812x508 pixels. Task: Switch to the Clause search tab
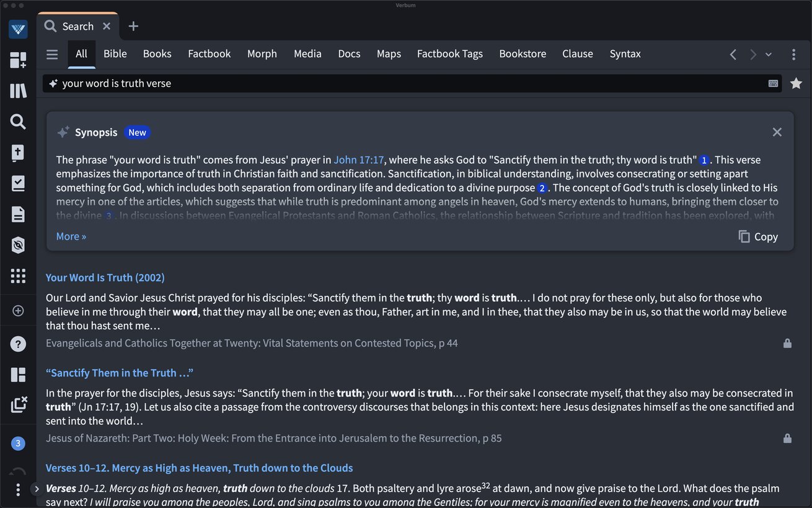[x=578, y=54]
